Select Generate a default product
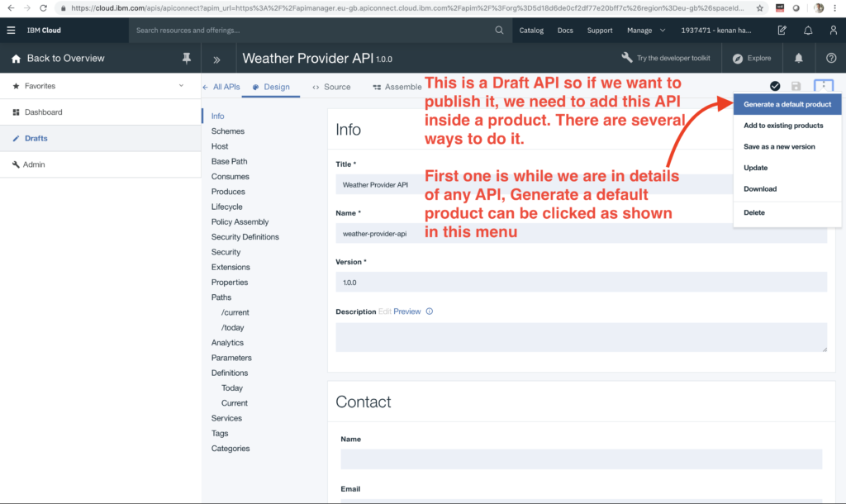The width and height of the screenshot is (846, 504). (787, 104)
